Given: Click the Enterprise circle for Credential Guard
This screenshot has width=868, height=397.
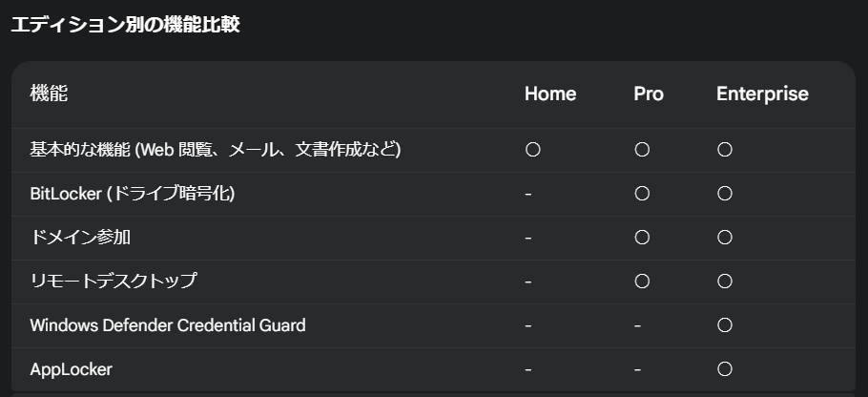Looking at the screenshot, I should tap(725, 325).
